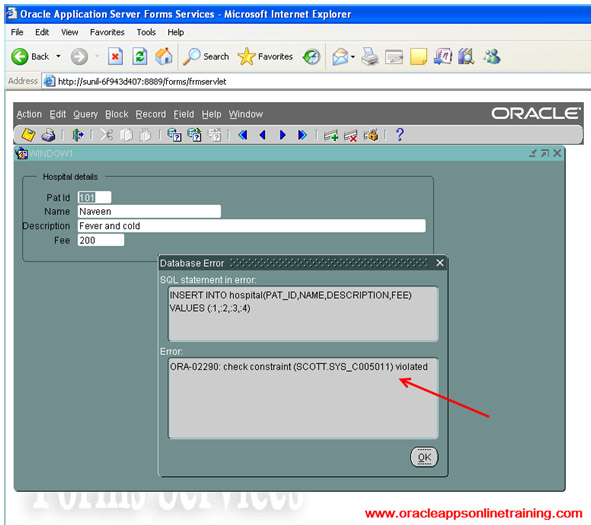Go to next block arrow icon
591x525 pixels.
pos(302,135)
